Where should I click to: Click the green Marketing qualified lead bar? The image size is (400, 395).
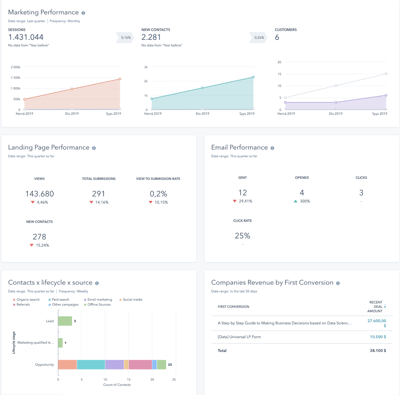pyautogui.click(x=60, y=343)
